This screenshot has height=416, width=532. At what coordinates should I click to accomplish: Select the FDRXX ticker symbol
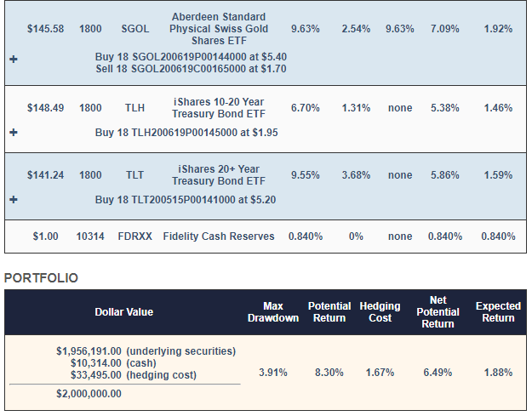[x=135, y=236]
